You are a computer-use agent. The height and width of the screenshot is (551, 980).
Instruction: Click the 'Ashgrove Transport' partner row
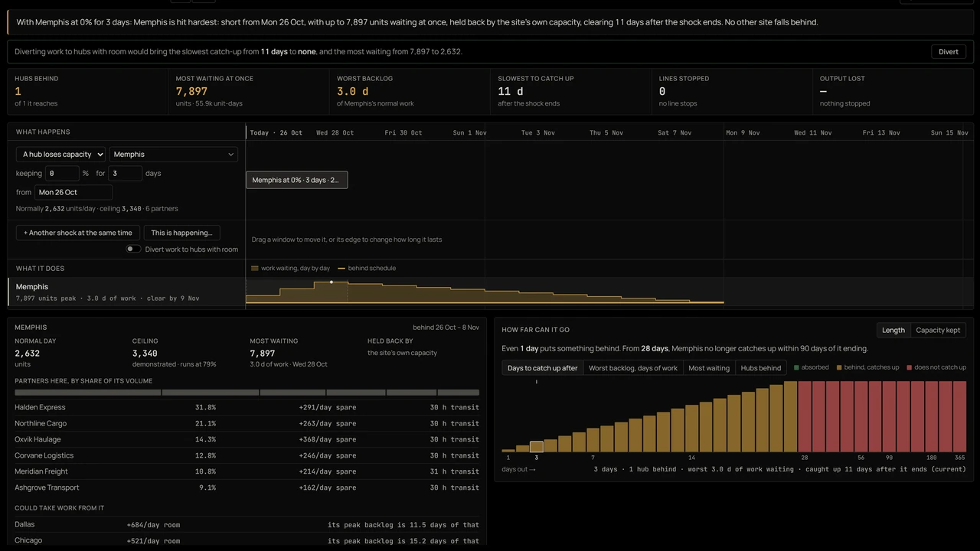247,487
